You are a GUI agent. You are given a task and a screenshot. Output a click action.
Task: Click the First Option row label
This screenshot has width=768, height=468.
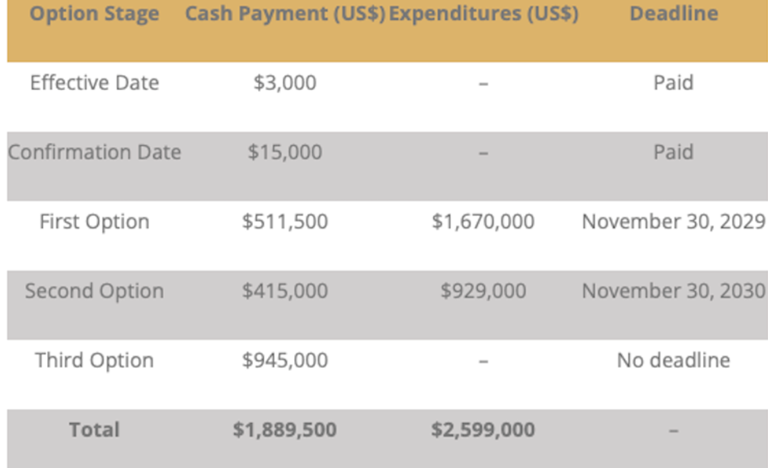[94, 222]
